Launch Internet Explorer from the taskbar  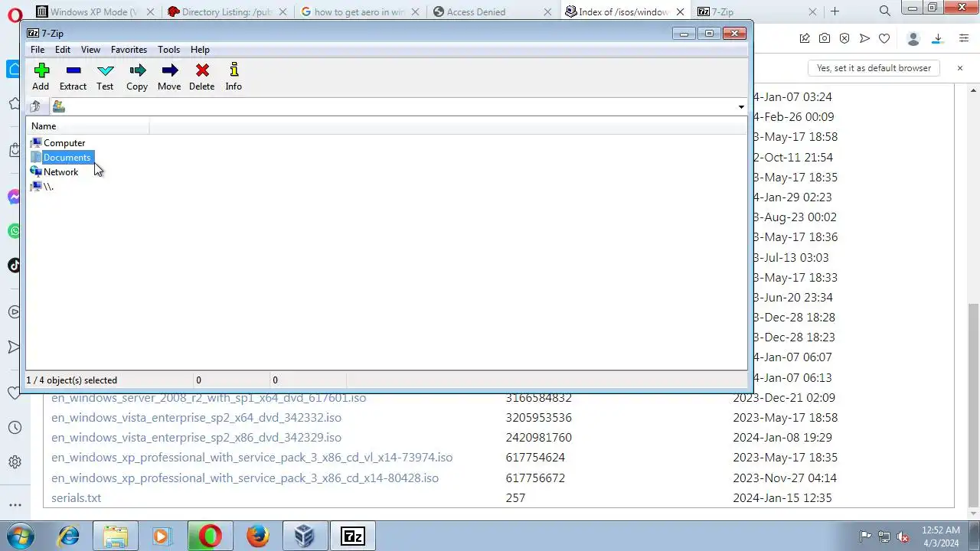coord(69,536)
